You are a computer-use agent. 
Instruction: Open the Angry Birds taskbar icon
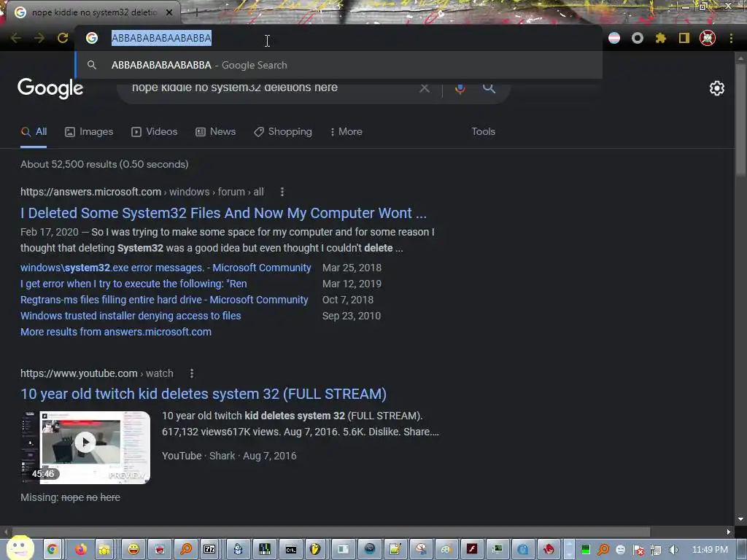pos(549,550)
